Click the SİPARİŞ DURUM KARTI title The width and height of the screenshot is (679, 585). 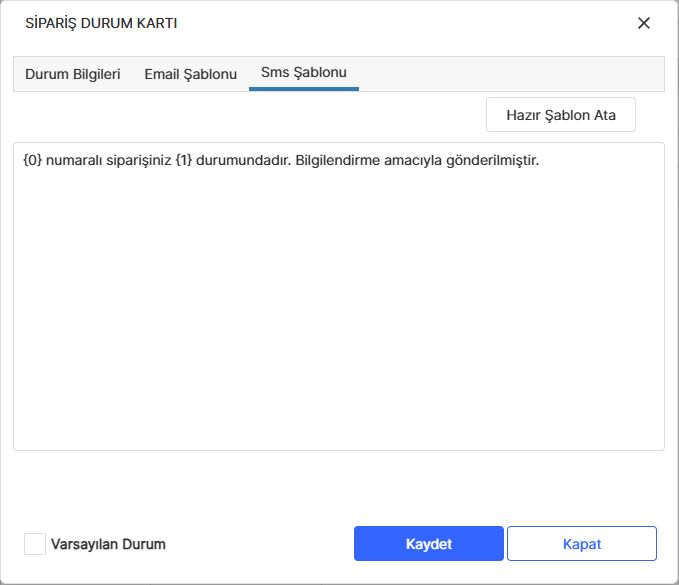[x=93, y=23]
